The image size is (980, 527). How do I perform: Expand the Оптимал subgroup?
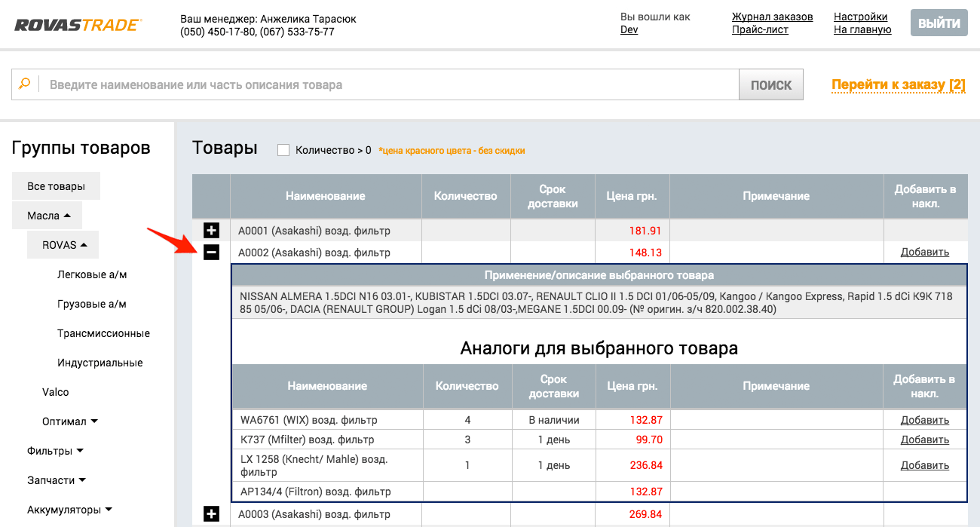tap(70, 421)
